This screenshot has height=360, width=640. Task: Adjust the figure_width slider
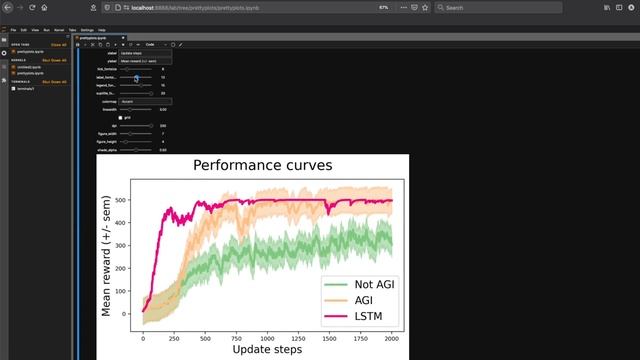click(x=136, y=134)
